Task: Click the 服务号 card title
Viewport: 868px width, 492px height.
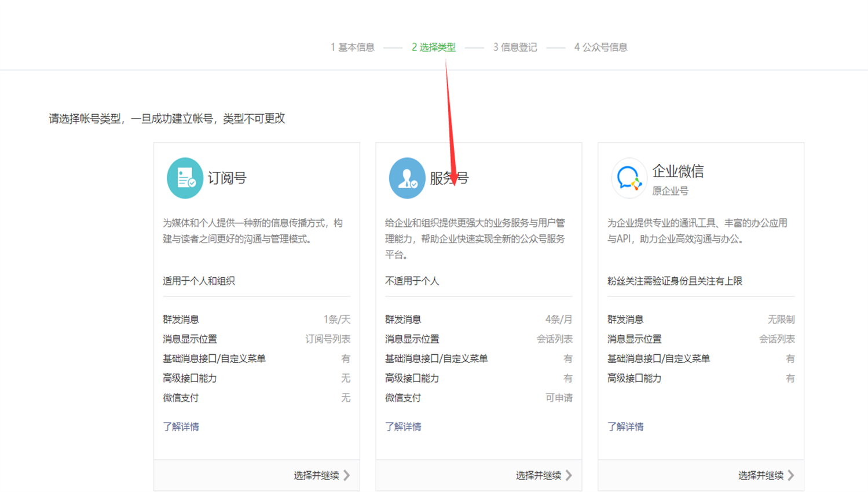Action: 449,178
